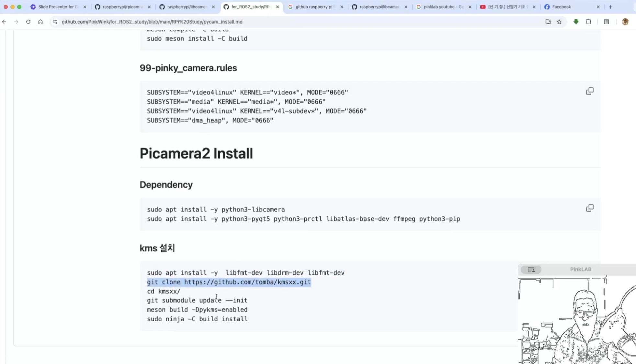This screenshot has height=364, width=636.
Task: Copy the 99-pinky_camera.rules code block
Action: 590,91
